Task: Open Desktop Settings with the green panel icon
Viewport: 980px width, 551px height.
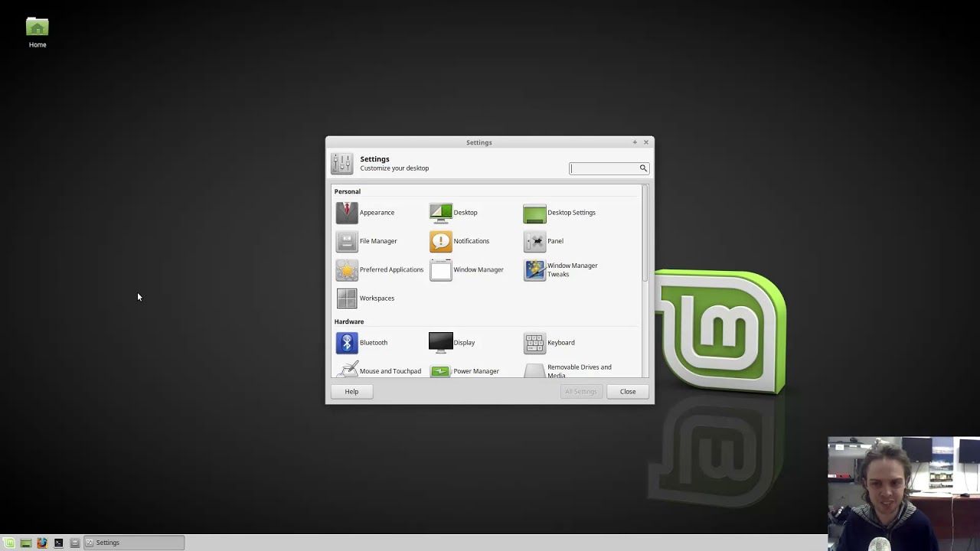Action: [x=560, y=213]
